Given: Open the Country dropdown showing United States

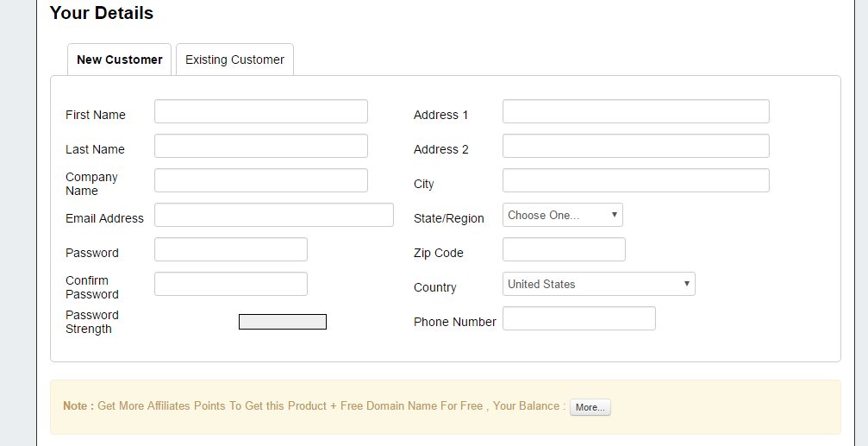Looking at the screenshot, I should [x=599, y=284].
